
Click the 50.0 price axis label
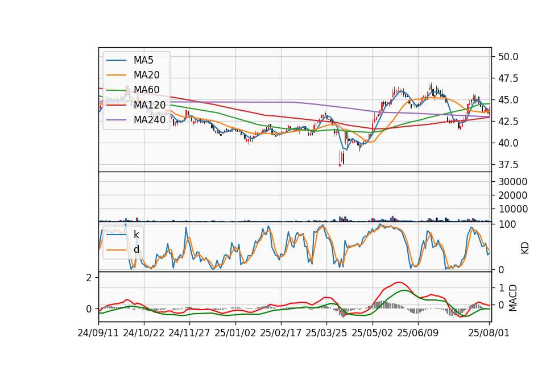[x=508, y=57]
